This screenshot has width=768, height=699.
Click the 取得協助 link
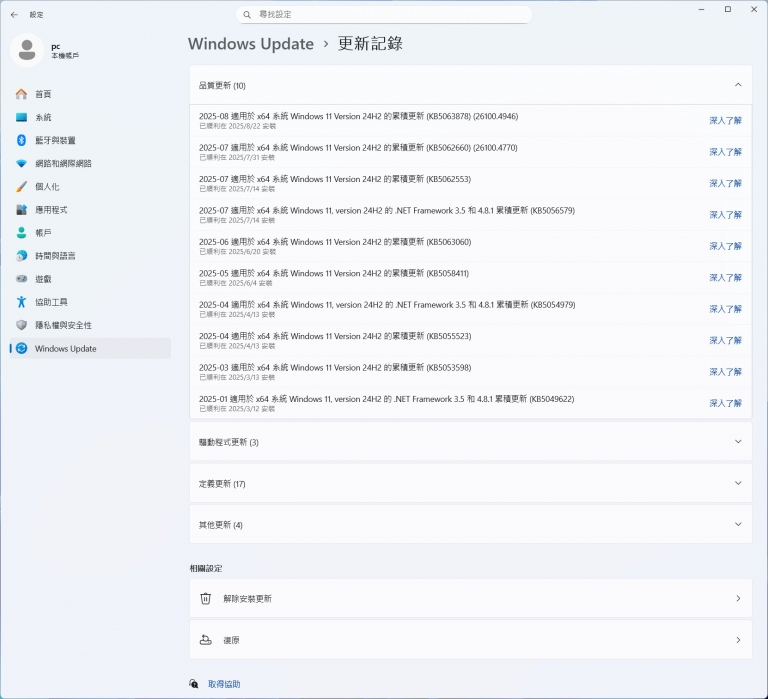click(x=224, y=684)
